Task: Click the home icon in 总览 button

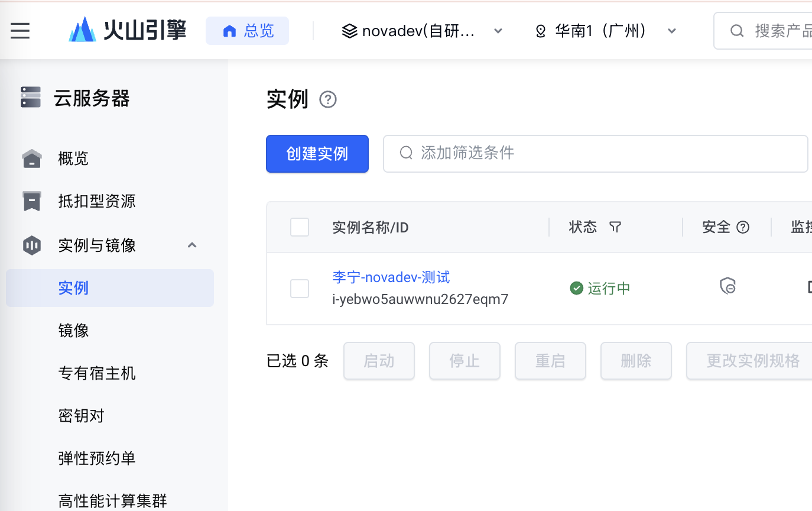Action: pos(229,31)
